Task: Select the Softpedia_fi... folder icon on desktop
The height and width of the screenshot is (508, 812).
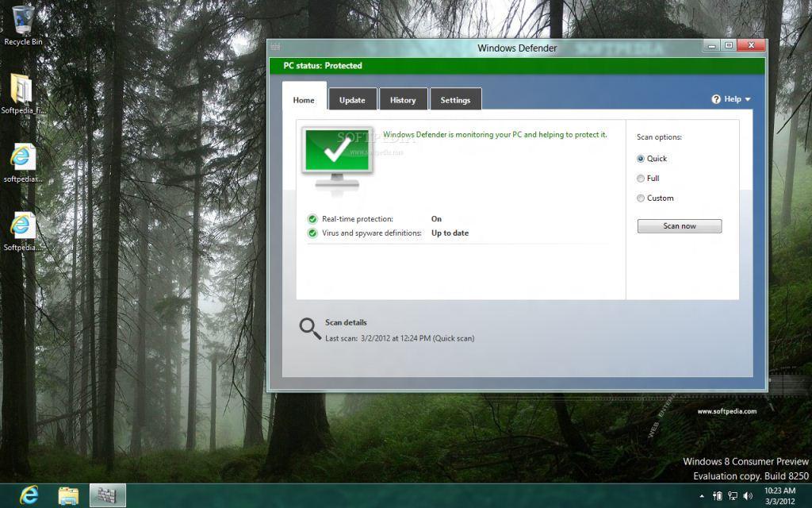Action: click(x=22, y=94)
